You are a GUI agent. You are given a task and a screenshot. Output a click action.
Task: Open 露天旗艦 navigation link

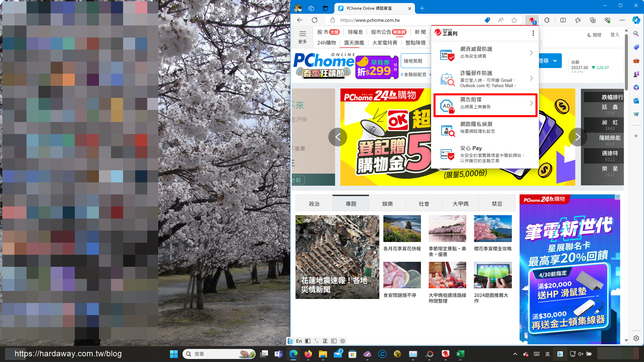click(354, 43)
